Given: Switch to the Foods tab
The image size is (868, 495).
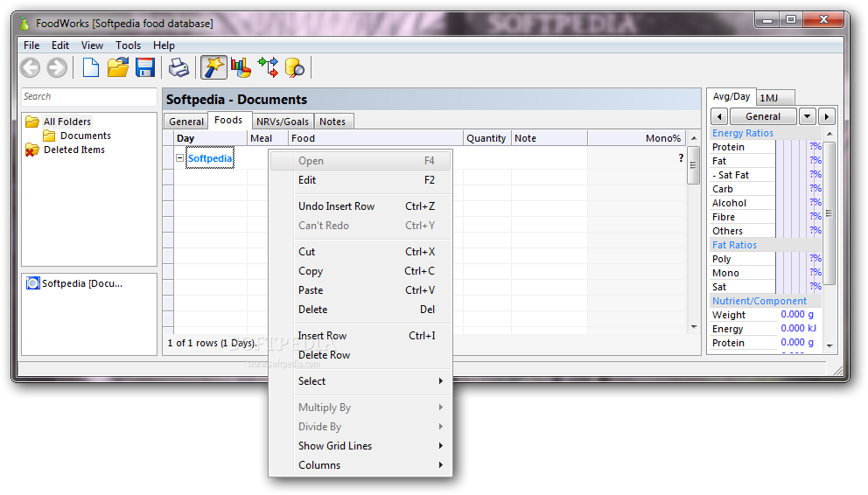Looking at the screenshot, I should [228, 120].
